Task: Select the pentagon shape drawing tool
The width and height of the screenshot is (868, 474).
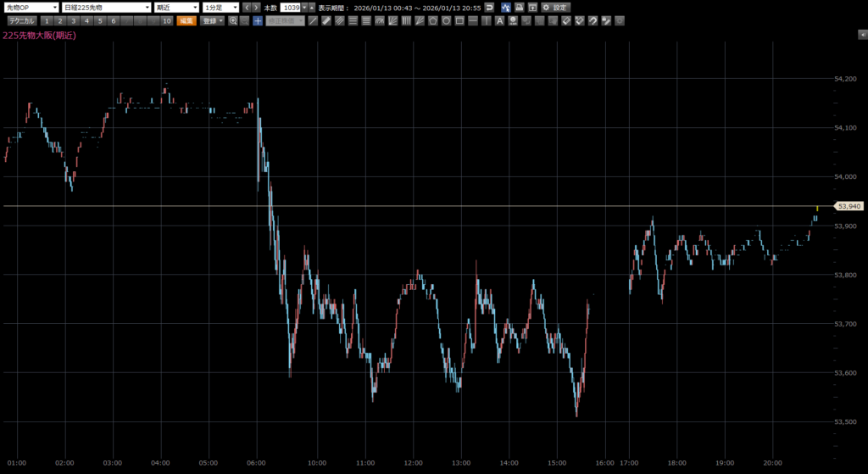Action: point(432,20)
